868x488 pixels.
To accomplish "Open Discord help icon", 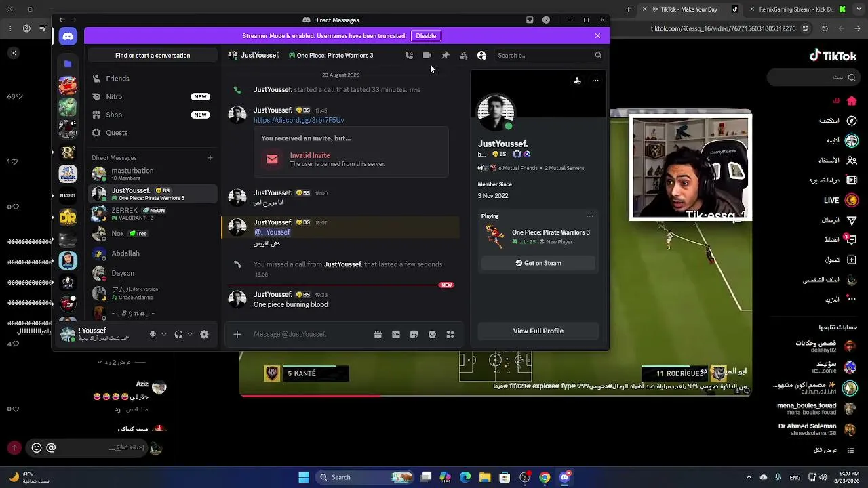I will point(546,20).
